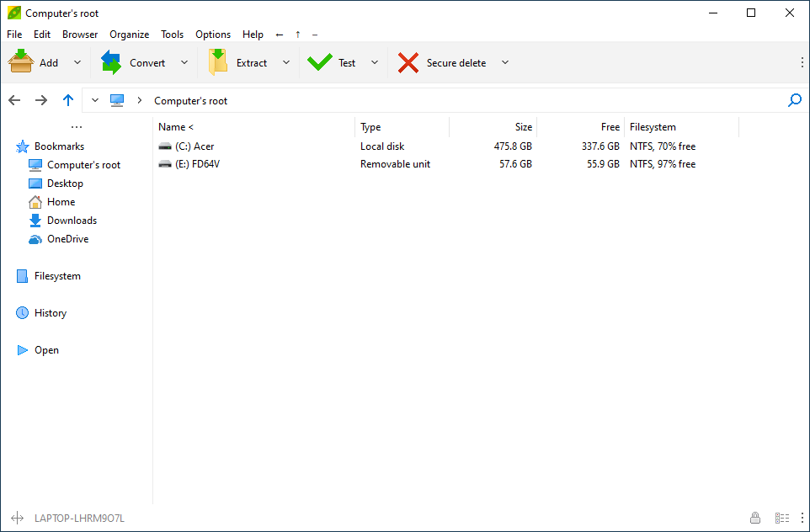
Task: Go forward with the right arrow navigation icon
Action: click(41, 100)
